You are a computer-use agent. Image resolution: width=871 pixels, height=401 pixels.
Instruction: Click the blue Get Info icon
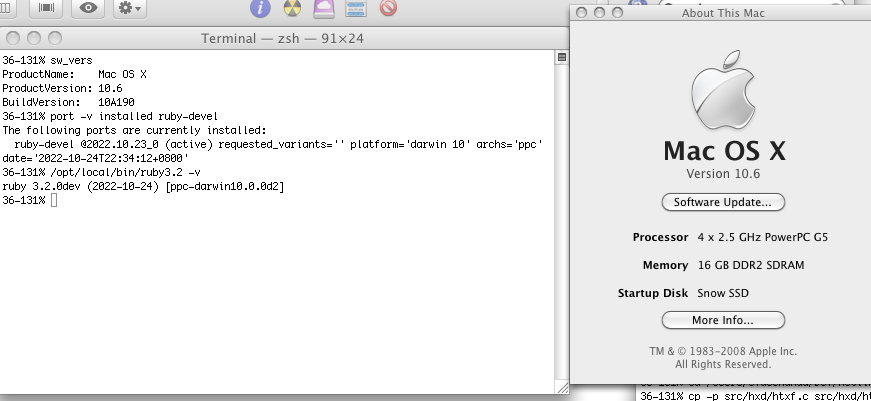tap(260, 8)
